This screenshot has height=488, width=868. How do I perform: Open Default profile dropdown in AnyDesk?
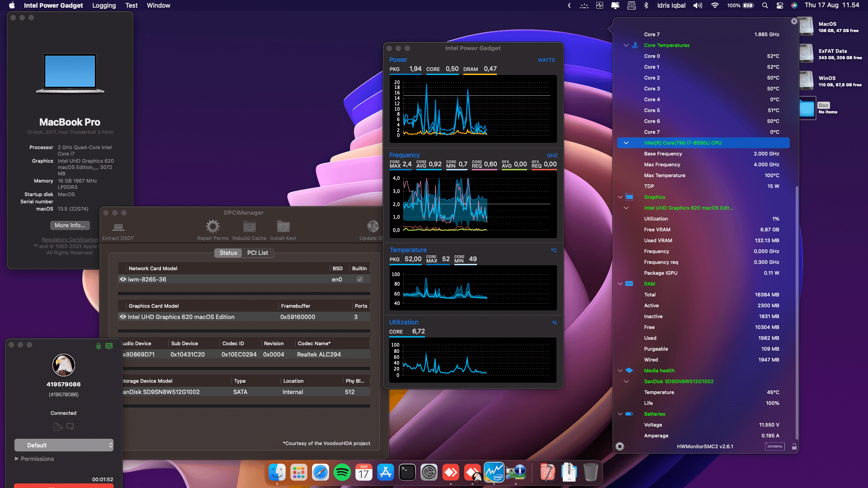(64, 445)
